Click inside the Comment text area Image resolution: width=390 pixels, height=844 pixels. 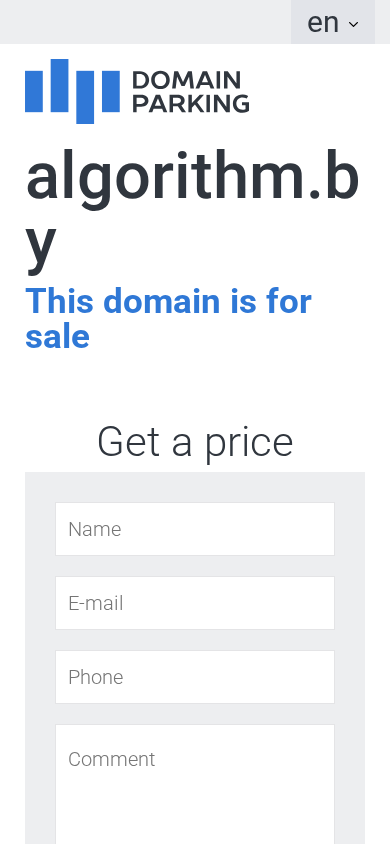(195, 784)
